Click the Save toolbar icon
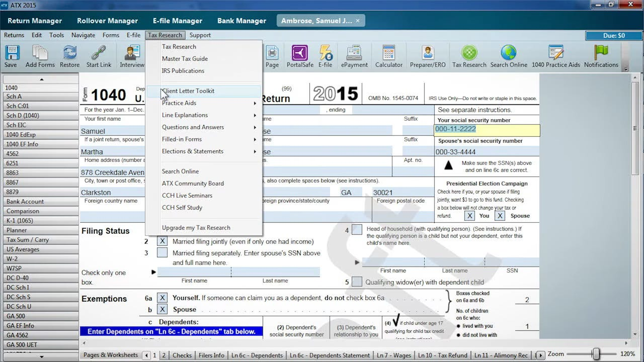Image resolution: width=644 pixels, height=362 pixels. click(x=11, y=55)
